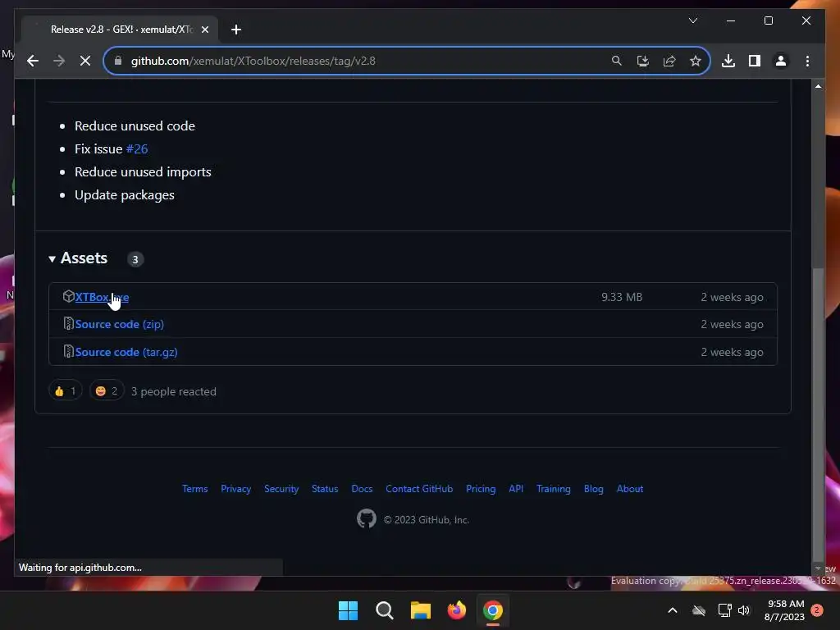Download Source code (zip)
This screenshot has height=630, width=840.
120,324
